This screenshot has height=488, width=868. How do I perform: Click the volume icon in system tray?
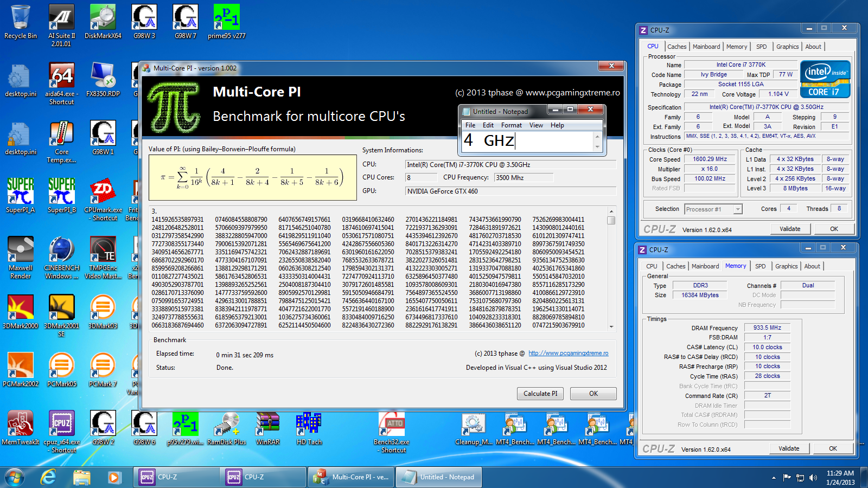(x=813, y=478)
